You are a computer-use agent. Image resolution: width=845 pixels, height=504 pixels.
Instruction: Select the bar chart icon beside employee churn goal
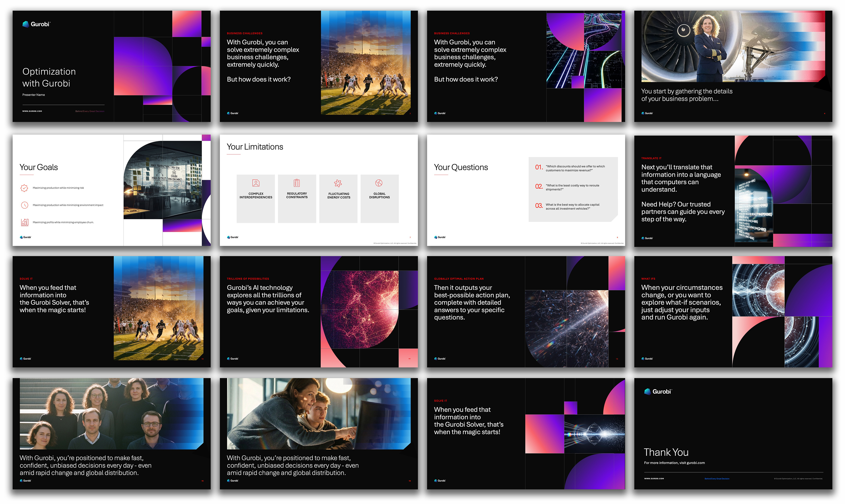pos(25,222)
